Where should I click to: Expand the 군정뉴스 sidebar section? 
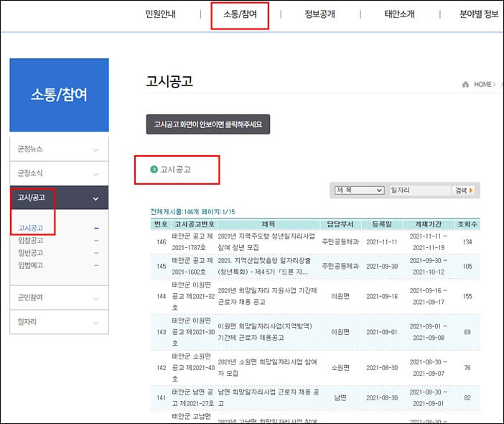tap(59, 149)
